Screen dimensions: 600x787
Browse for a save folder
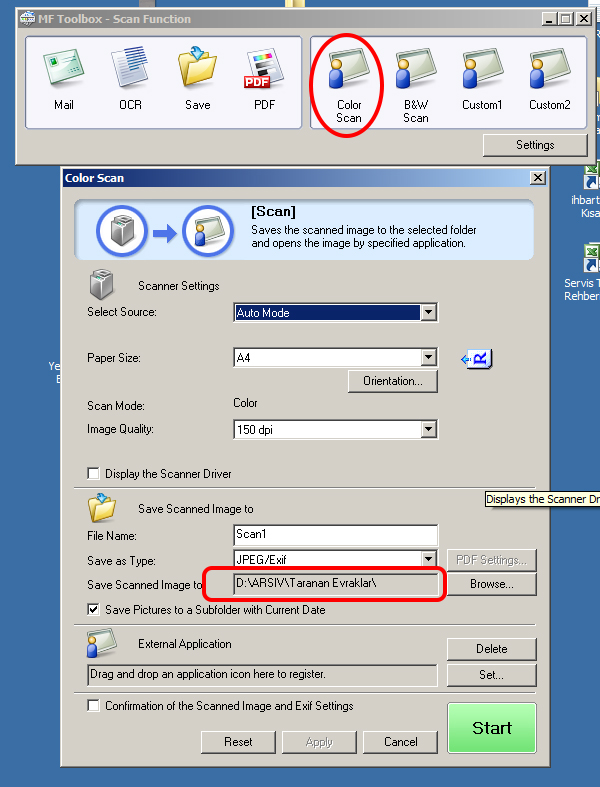492,584
